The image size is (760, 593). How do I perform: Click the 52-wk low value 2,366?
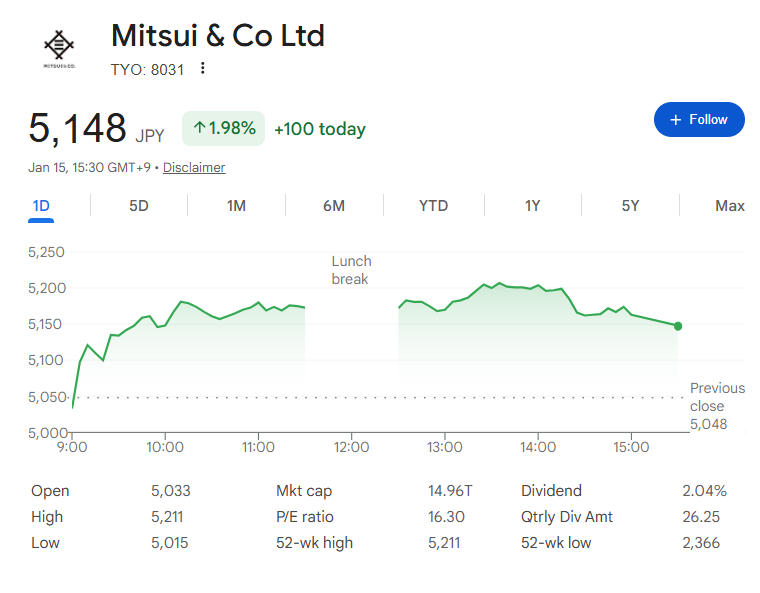701,543
